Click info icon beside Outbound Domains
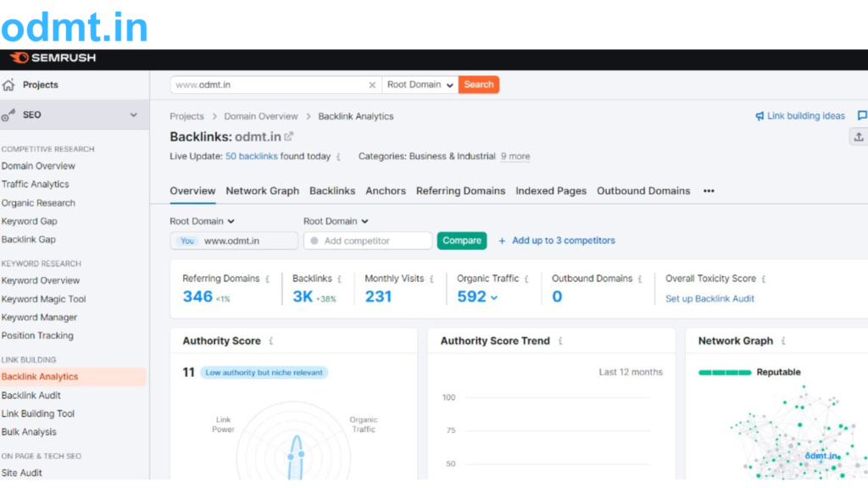This screenshot has width=868, height=488. pyautogui.click(x=640, y=279)
